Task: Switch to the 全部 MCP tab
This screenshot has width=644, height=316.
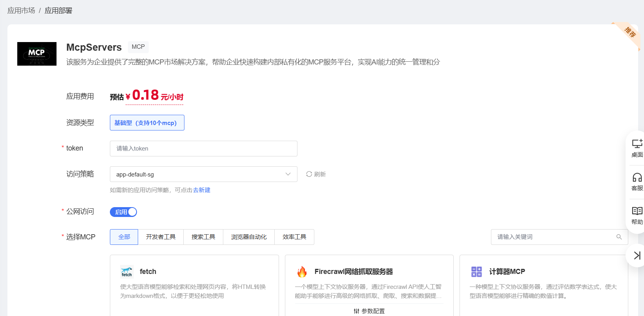Action: click(x=124, y=237)
